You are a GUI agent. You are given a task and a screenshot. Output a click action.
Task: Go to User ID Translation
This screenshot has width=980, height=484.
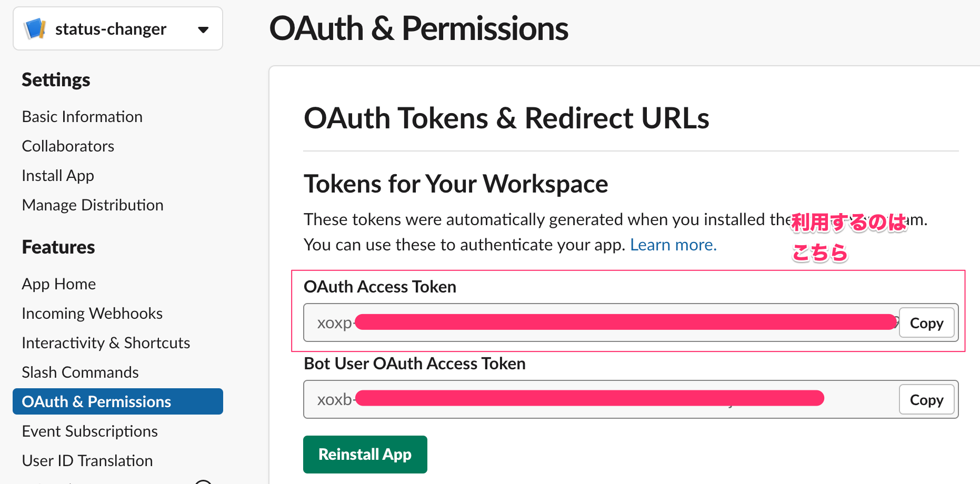pyautogui.click(x=87, y=460)
